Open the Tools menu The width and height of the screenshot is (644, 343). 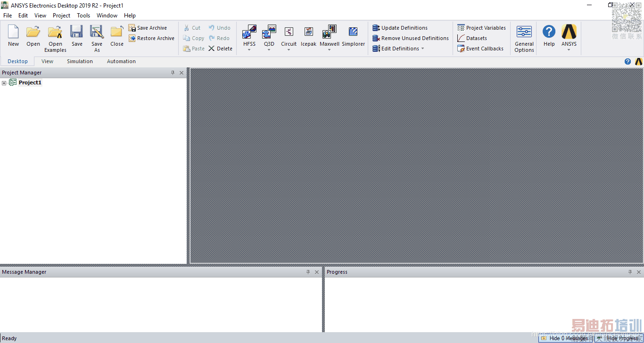(x=83, y=16)
